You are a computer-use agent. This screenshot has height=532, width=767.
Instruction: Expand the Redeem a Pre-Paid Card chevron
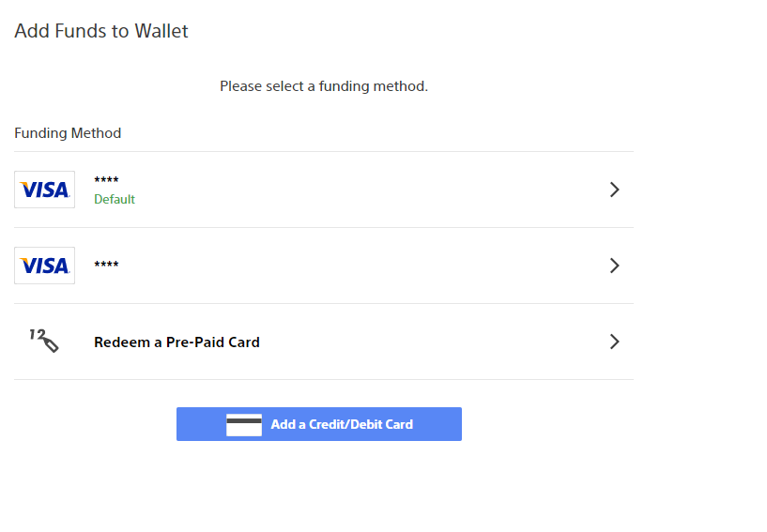point(615,342)
